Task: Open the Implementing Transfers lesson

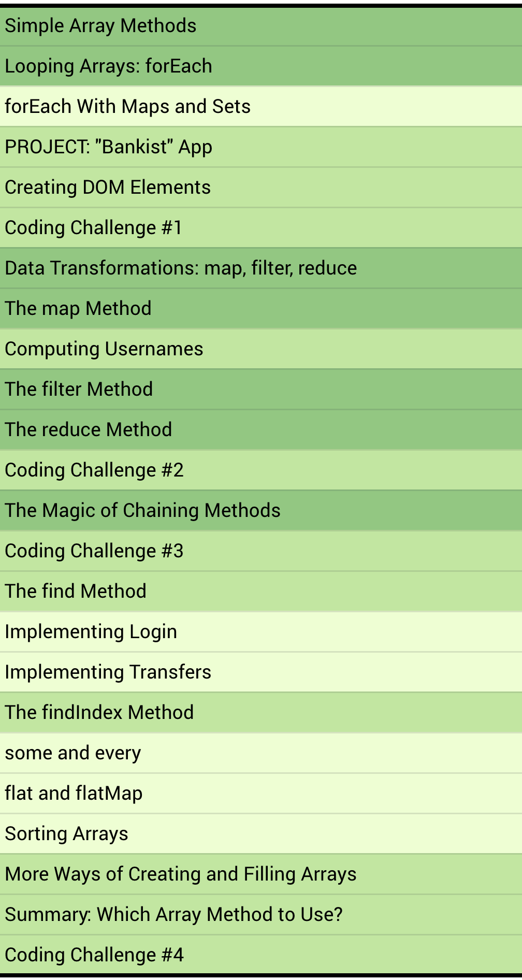Action: tap(108, 672)
